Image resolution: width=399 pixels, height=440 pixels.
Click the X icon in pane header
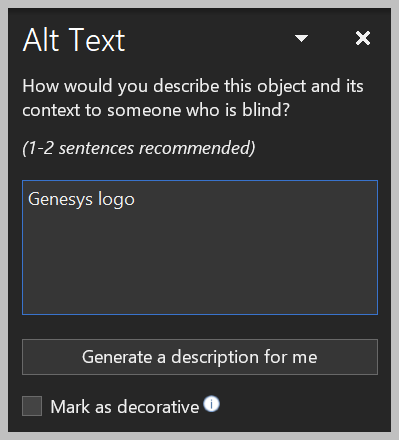pos(363,38)
